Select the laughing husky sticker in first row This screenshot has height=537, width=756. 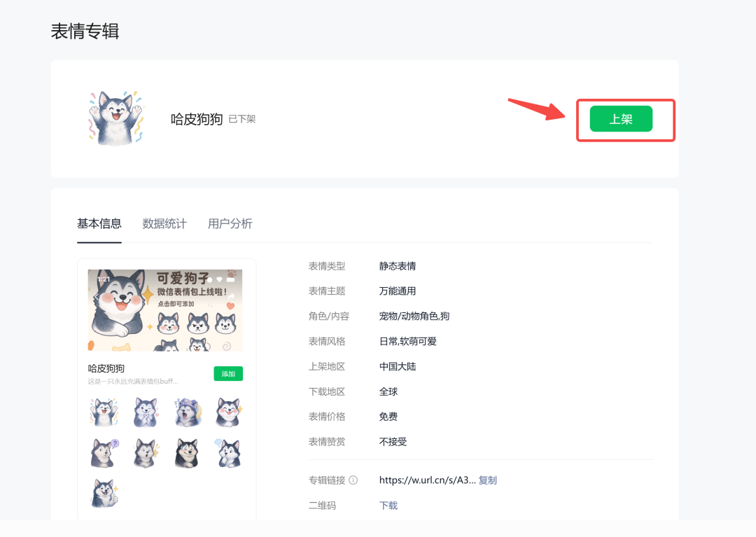(x=228, y=412)
